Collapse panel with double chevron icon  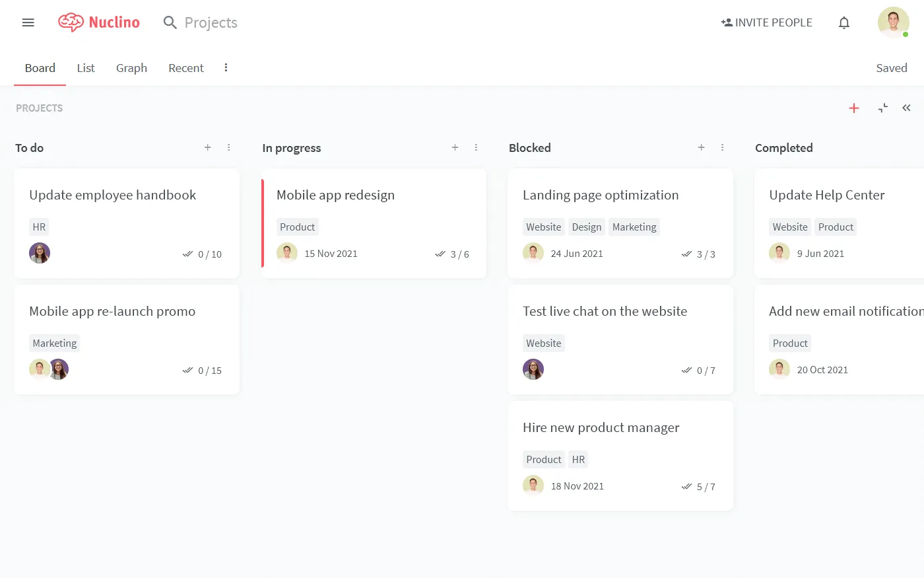(x=907, y=108)
